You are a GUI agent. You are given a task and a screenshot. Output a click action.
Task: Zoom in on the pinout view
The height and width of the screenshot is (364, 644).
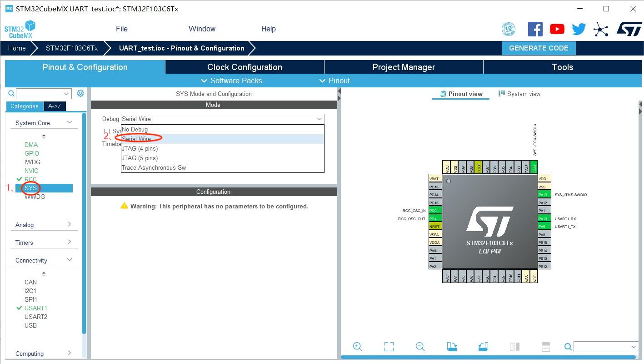pos(358,347)
